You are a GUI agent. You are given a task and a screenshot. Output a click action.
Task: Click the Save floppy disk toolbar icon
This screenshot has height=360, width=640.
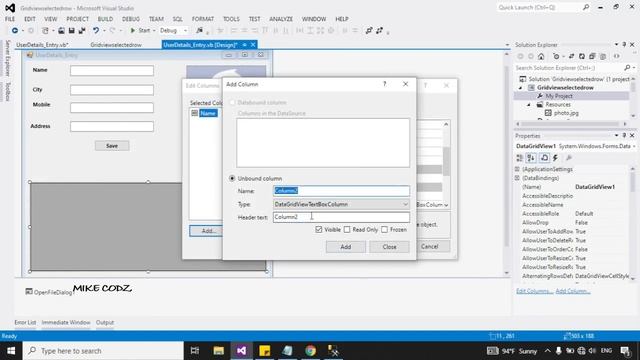pos(71,31)
